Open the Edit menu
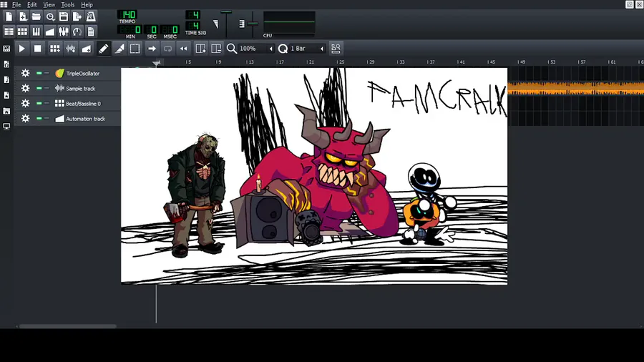This screenshot has height=362, width=644. [x=32, y=4]
